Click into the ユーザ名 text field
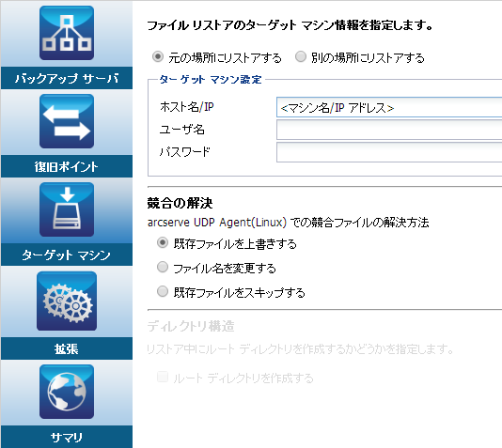This screenshot has width=502, height=448. (389, 130)
